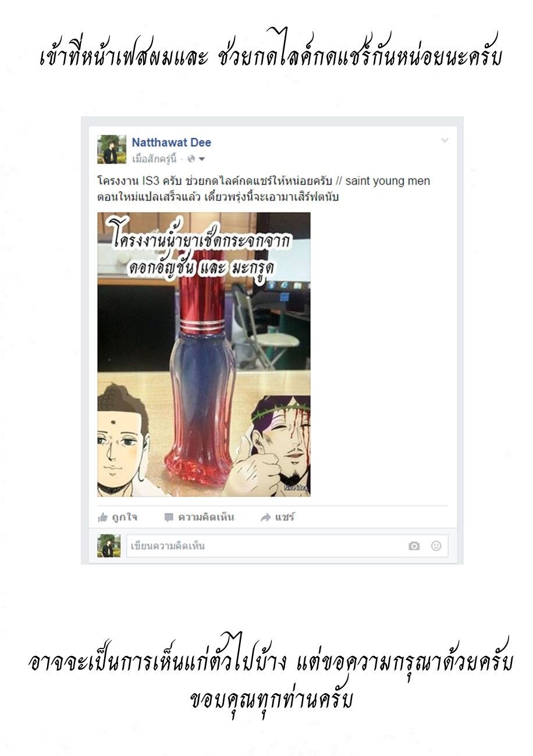
Task: Click the globe privacy icon
Action: [191, 159]
